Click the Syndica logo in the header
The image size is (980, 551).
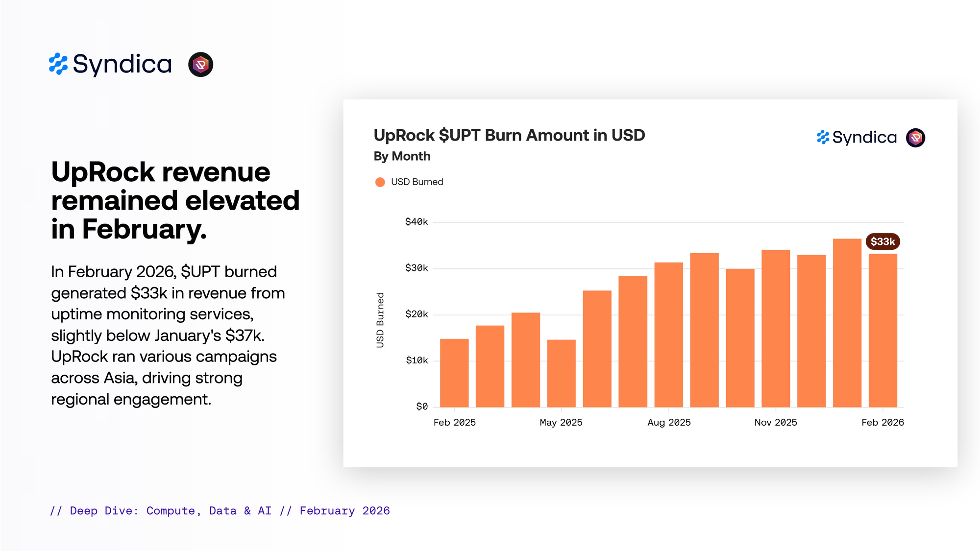point(111,64)
